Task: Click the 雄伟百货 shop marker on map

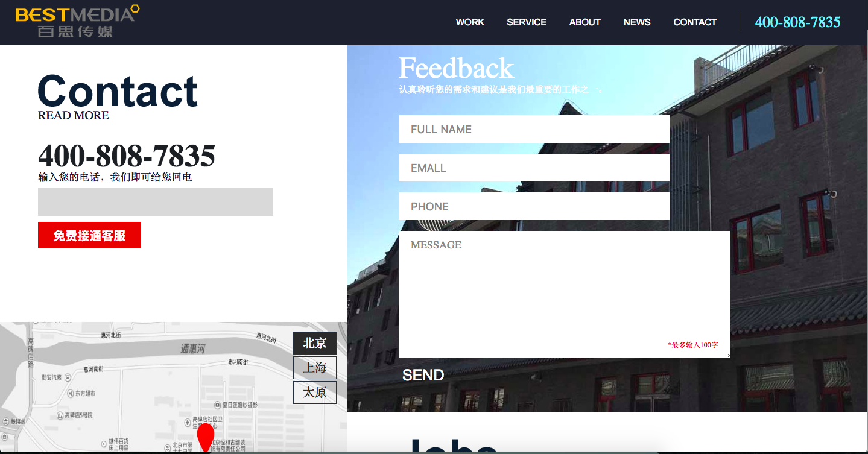Action: point(104,444)
